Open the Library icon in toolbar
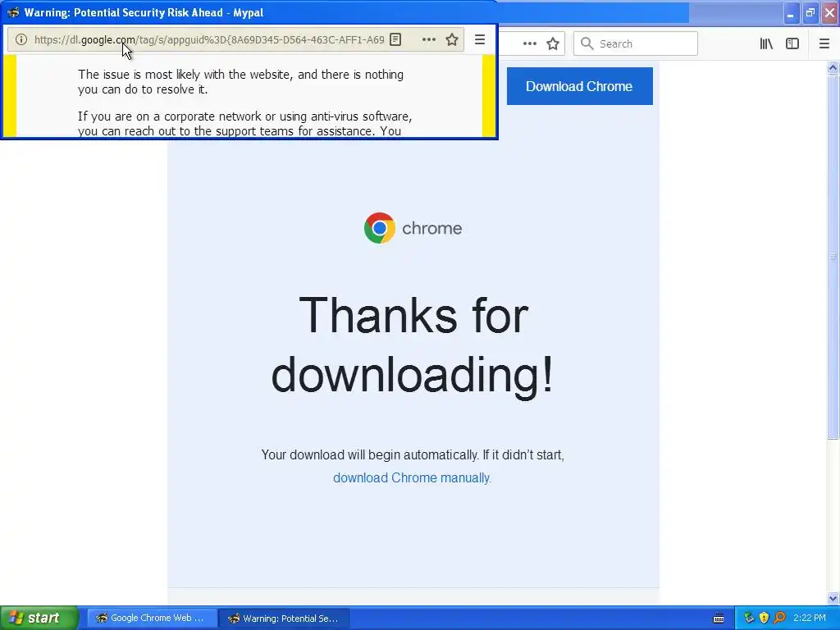This screenshot has width=840, height=630. pos(766,44)
